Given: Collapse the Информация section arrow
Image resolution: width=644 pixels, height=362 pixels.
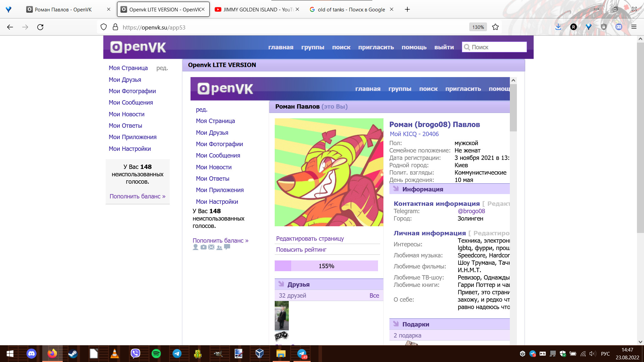Looking at the screenshot, I should pos(396,189).
